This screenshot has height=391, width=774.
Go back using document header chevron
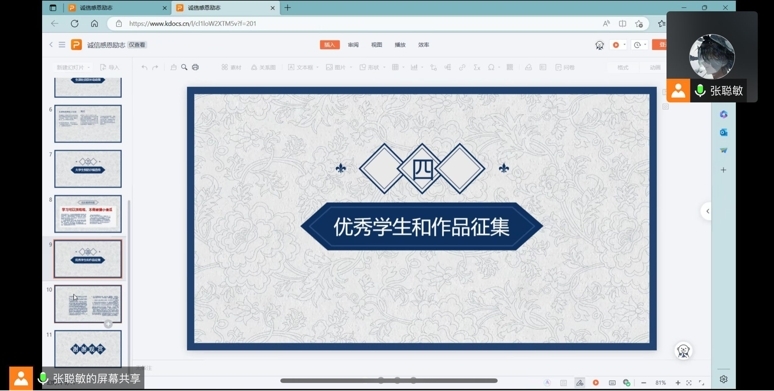[51, 44]
